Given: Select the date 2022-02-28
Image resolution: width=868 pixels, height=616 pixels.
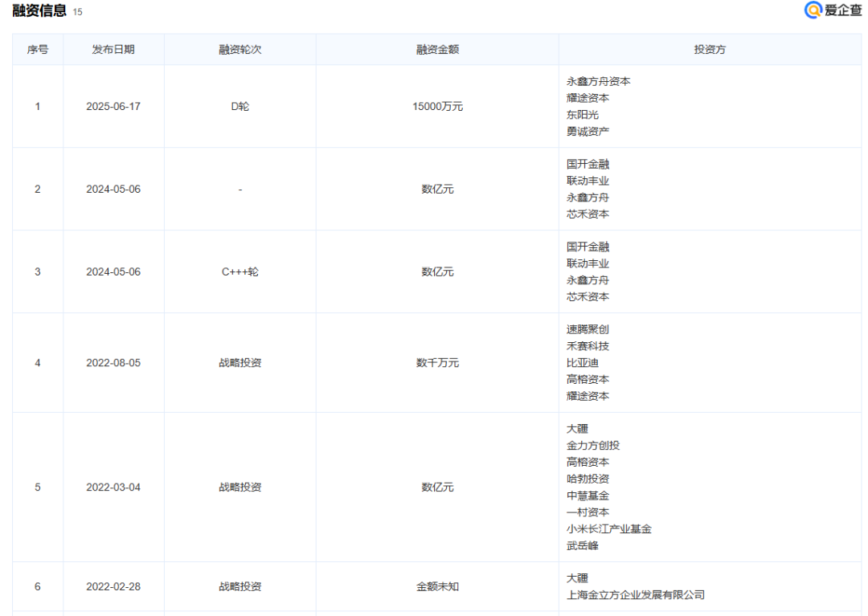Looking at the screenshot, I should [x=113, y=586].
